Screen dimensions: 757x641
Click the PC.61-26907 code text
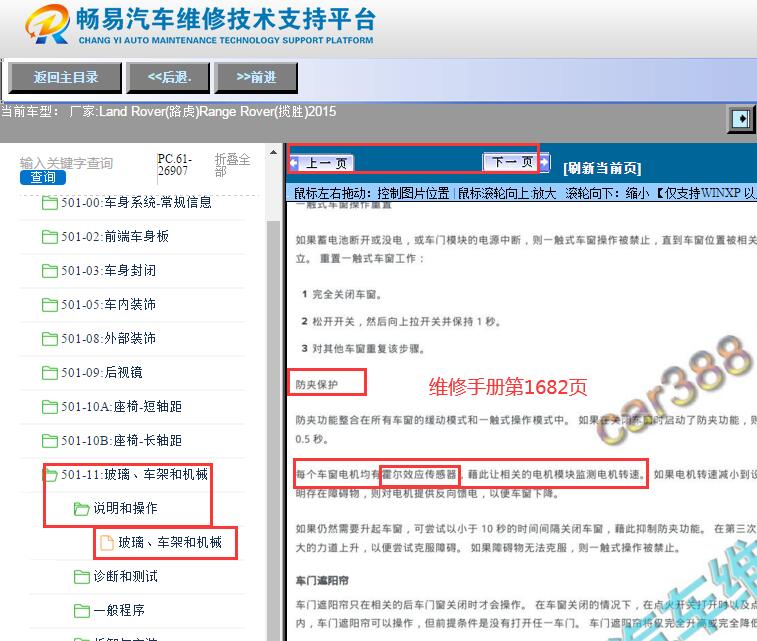174,165
